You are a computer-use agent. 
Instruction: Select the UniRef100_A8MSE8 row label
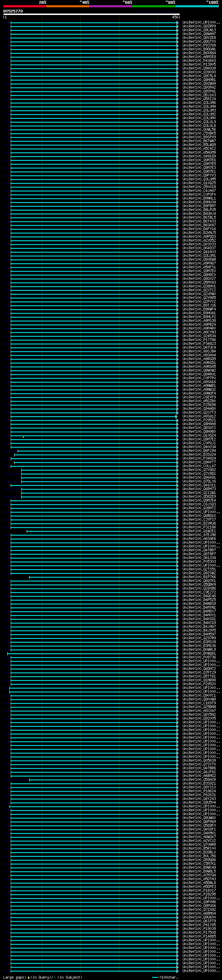[x=199, y=57]
